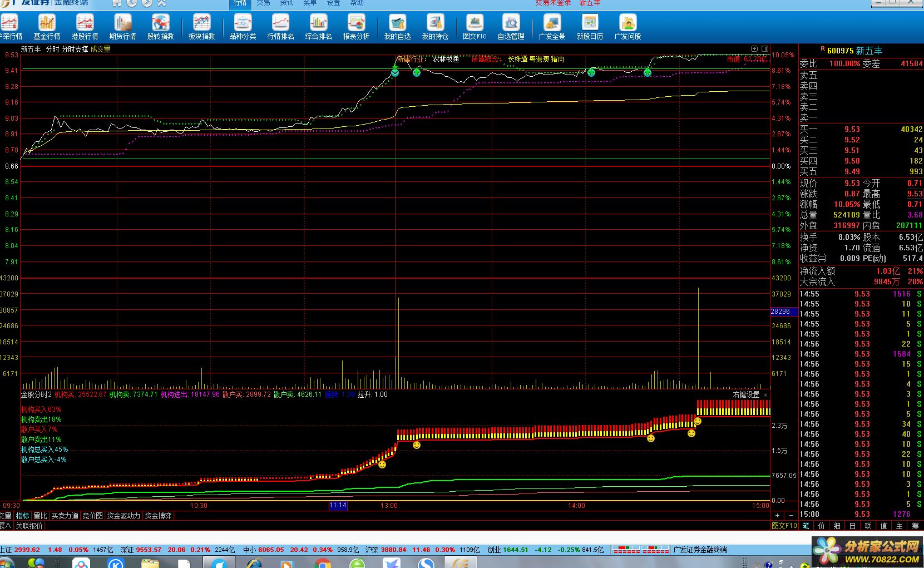Select the 细 detail tab

tap(837, 526)
